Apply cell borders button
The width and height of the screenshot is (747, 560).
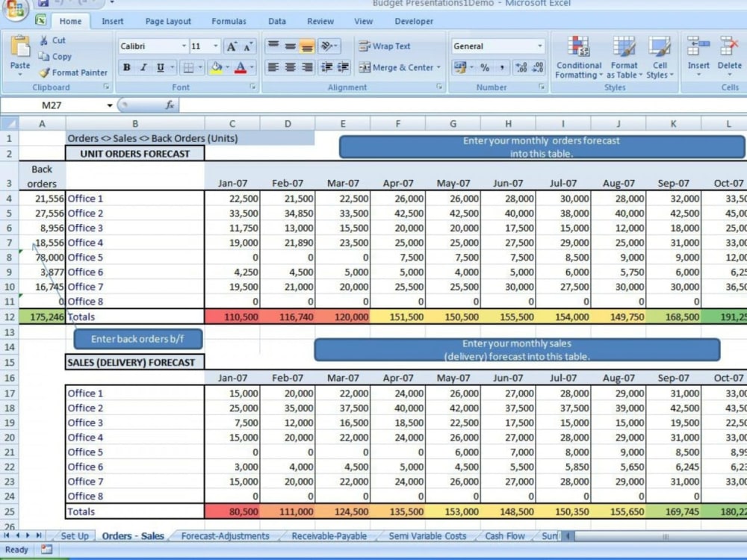(x=189, y=68)
